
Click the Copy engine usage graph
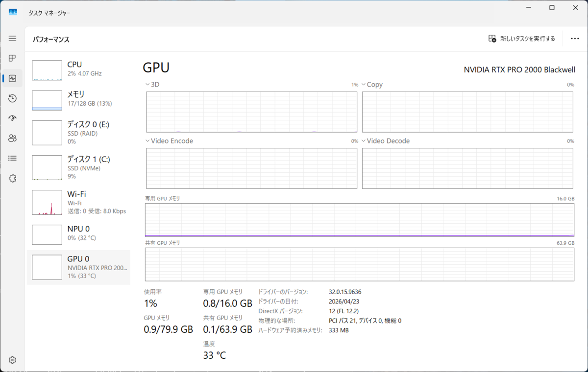(467, 112)
